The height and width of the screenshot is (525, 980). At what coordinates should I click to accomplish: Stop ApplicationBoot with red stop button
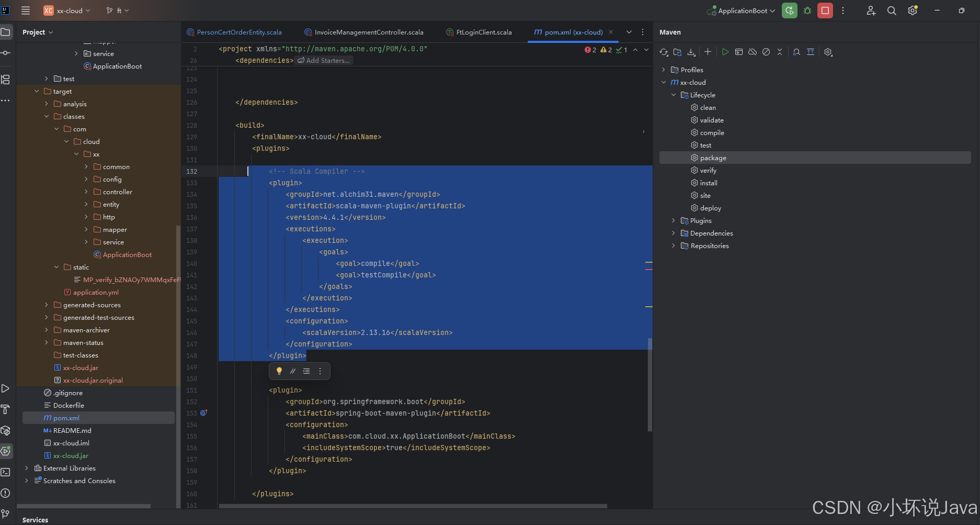coord(825,10)
